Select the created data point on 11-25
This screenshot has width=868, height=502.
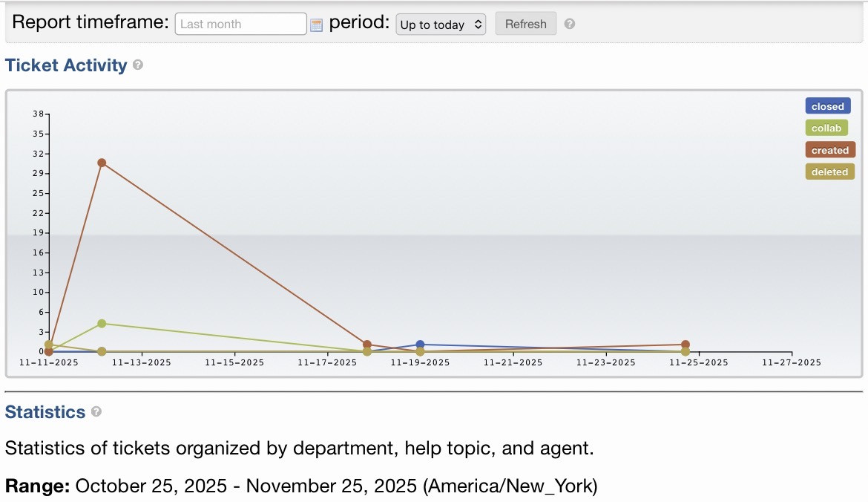[x=685, y=345]
